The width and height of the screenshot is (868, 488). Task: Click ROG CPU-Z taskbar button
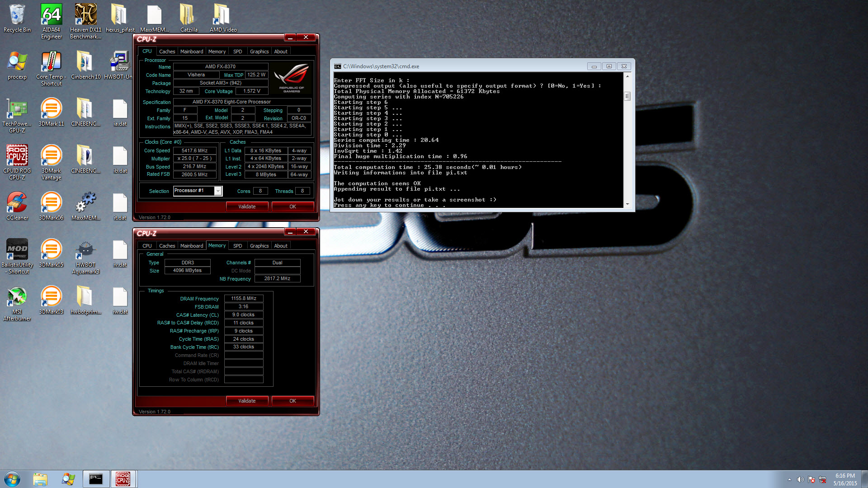[123, 479]
